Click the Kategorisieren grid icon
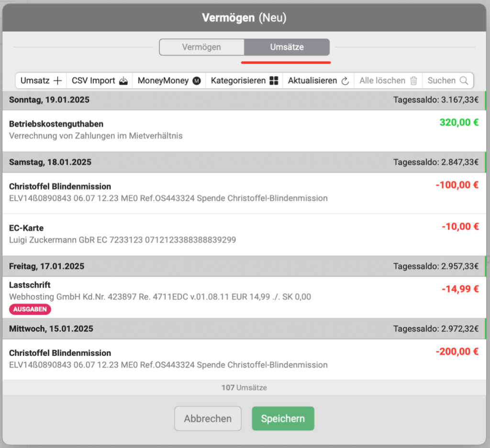The image size is (490, 448). [x=274, y=81]
